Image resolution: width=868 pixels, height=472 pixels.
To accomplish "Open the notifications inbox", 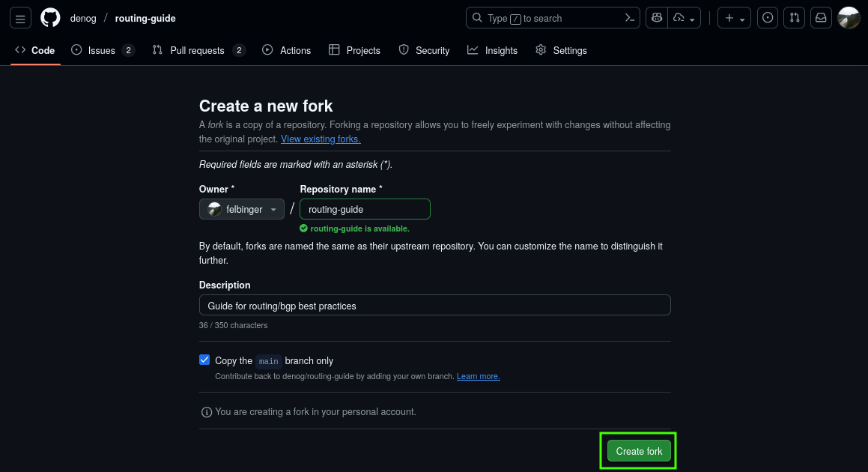I will pos(821,18).
